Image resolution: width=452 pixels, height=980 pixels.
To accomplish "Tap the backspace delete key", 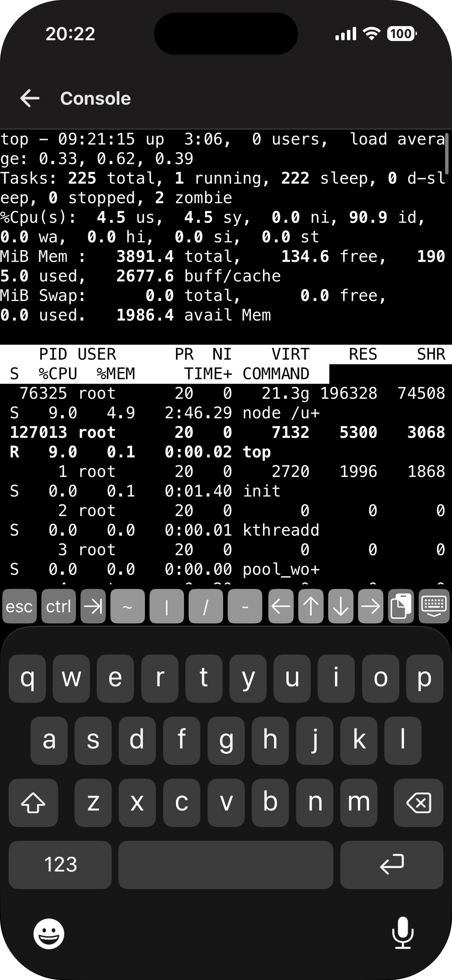I will tap(418, 802).
